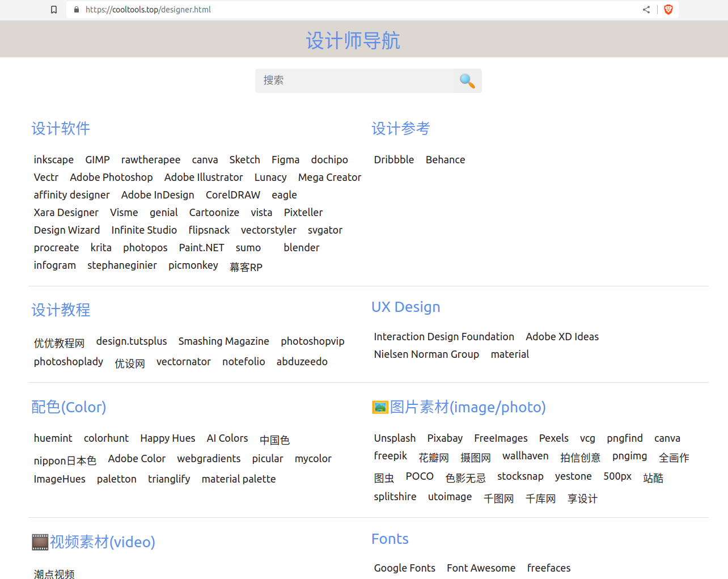Go to the Figma link
The image size is (728, 579).
pos(285,160)
